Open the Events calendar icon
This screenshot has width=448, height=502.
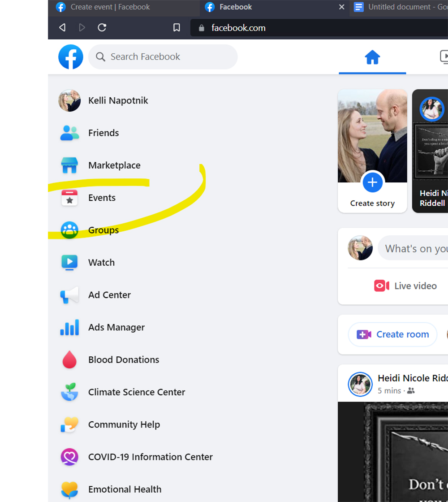(69, 198)
